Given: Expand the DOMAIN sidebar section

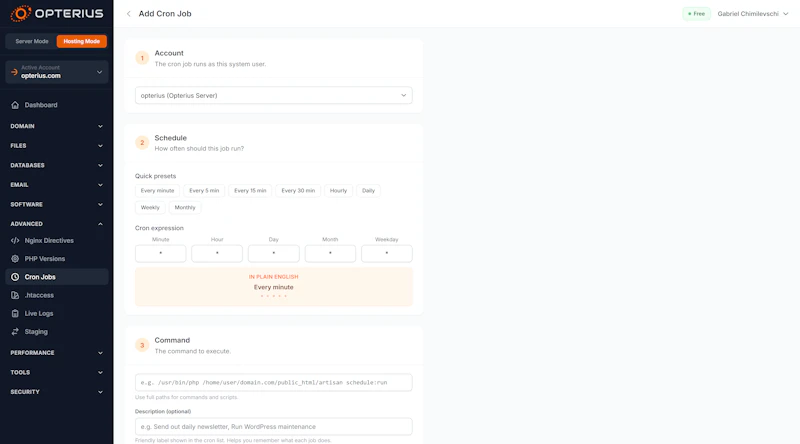Looking at the screenshot, I should (x=57, y=126).
